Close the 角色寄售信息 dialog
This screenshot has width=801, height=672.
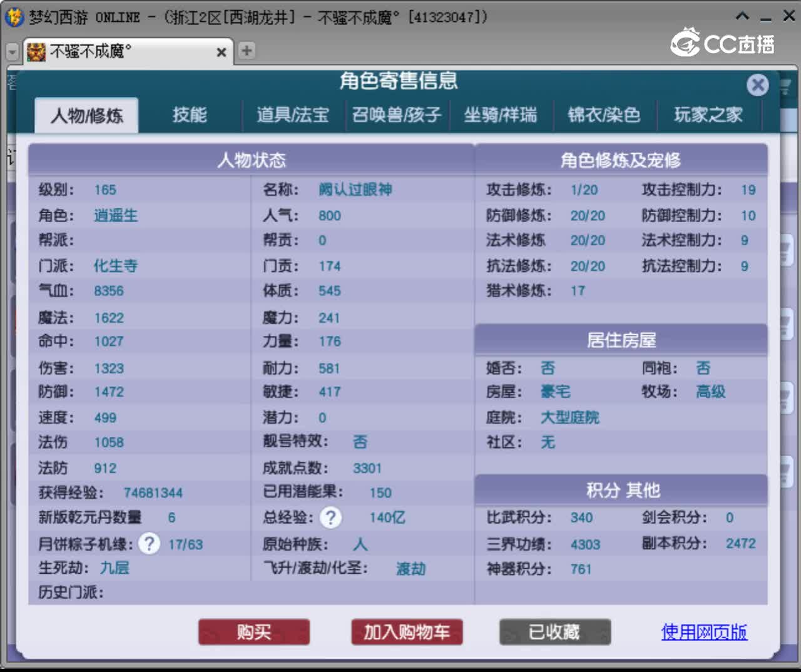(x=758, y=84)
